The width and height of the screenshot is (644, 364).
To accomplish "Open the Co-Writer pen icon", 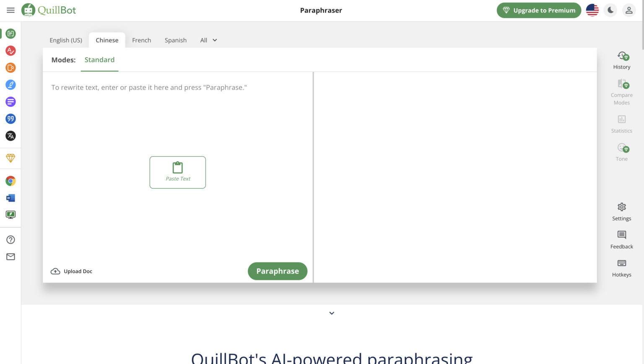I will coord(10,85).
